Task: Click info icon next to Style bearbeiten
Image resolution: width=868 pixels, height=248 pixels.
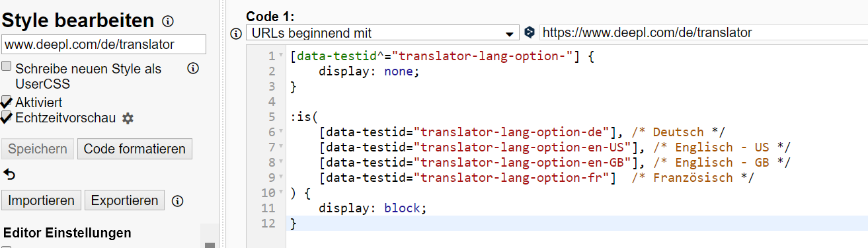Action: [x=168, y=21]
